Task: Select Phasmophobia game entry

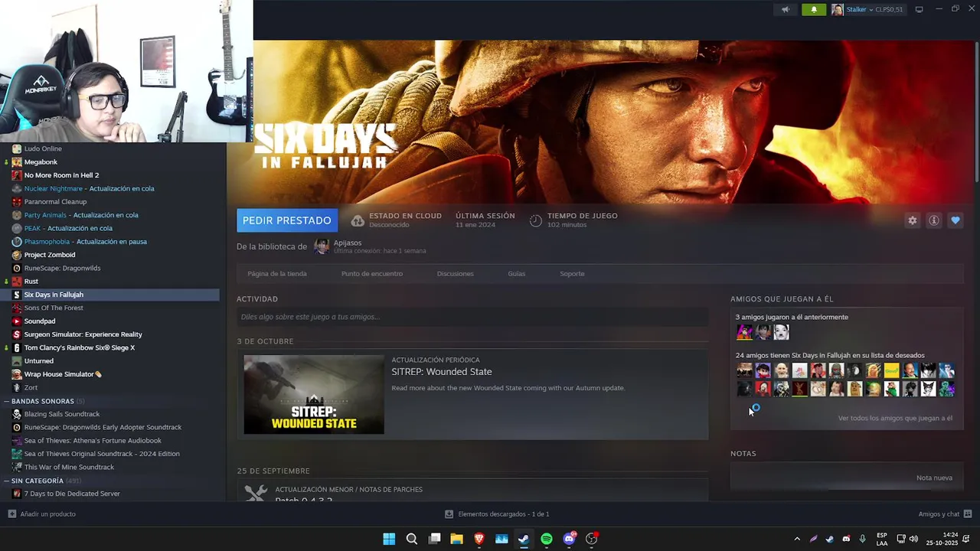Action: [x=85, y=242]
